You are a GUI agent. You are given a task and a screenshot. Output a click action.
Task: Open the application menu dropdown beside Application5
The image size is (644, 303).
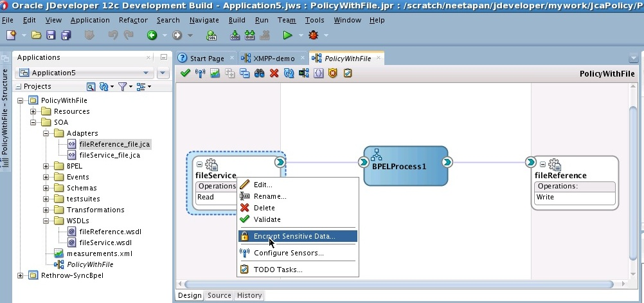click(x=163, y=73)
